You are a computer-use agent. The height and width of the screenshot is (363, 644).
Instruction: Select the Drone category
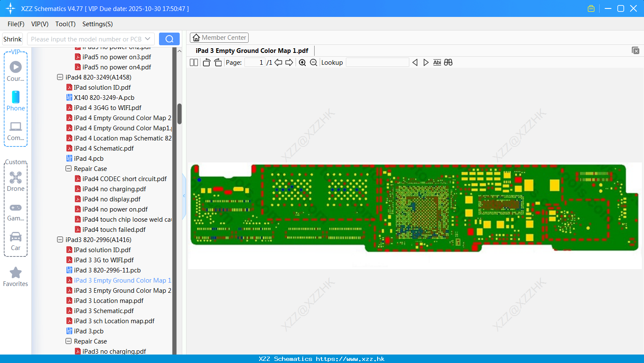pyautogui.click(x=16, y=181)
